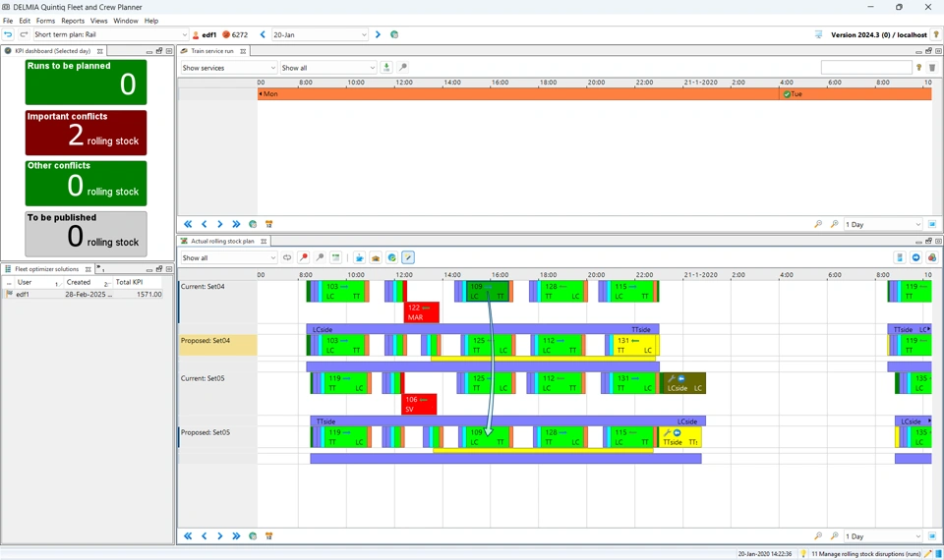Open Show all dropdown in Actual rolling stock plan
Viewport: 944px width, 560px height.
(229, 257)
